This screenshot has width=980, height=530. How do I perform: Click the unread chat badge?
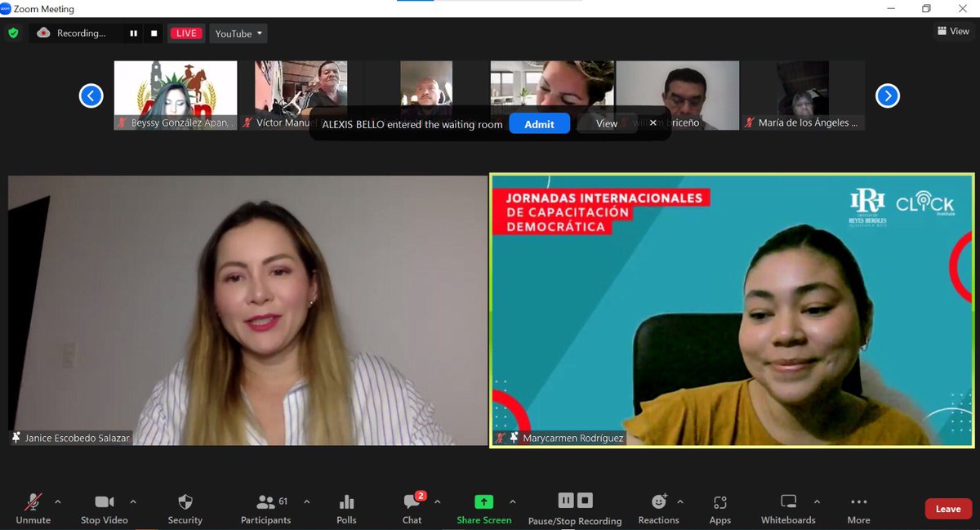pyautogui.click(x=421, y=496)
